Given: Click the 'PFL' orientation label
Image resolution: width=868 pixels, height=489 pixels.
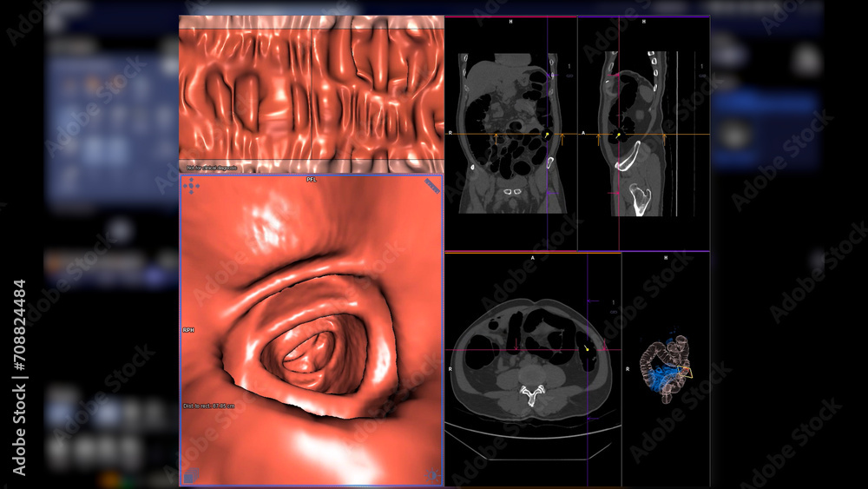Looking at the screenshot, I should (x=312, y=180).
